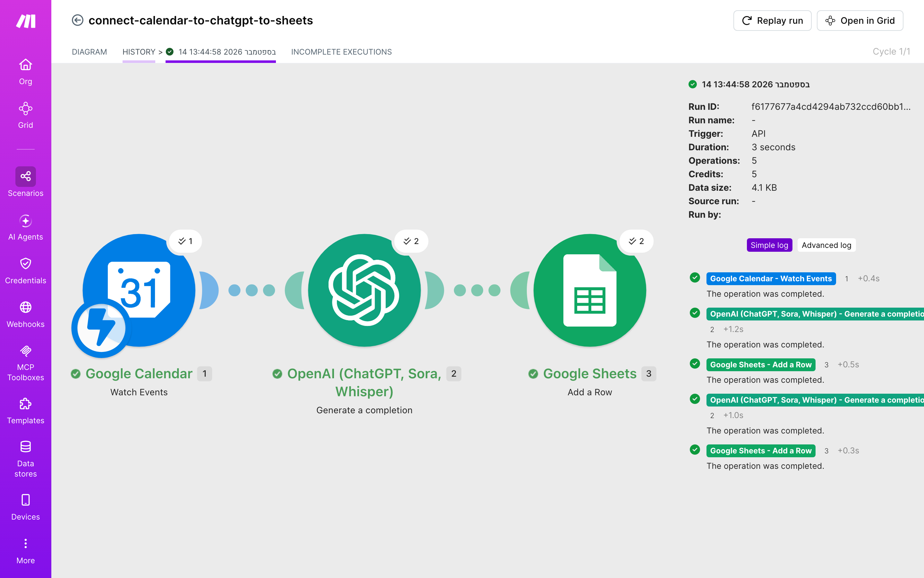Click second OpenAI Generate a completion log entry (+1.0s)
The image size is (924, 578).
tap(815, 400)
